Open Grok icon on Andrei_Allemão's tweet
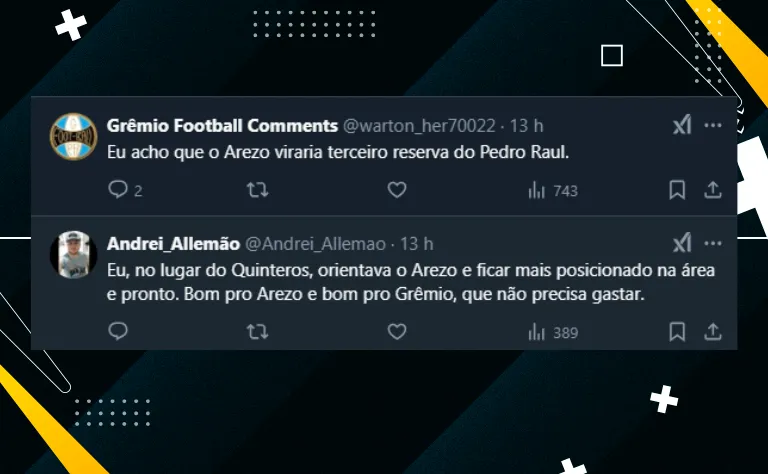Screen dimensions: 768x474 click(682, 243)
